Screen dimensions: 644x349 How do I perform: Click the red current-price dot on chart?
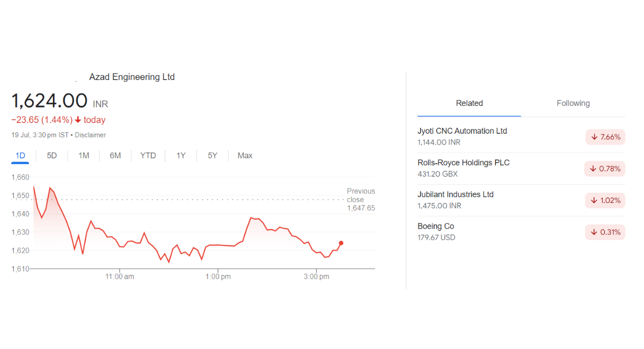pos(341,243)
